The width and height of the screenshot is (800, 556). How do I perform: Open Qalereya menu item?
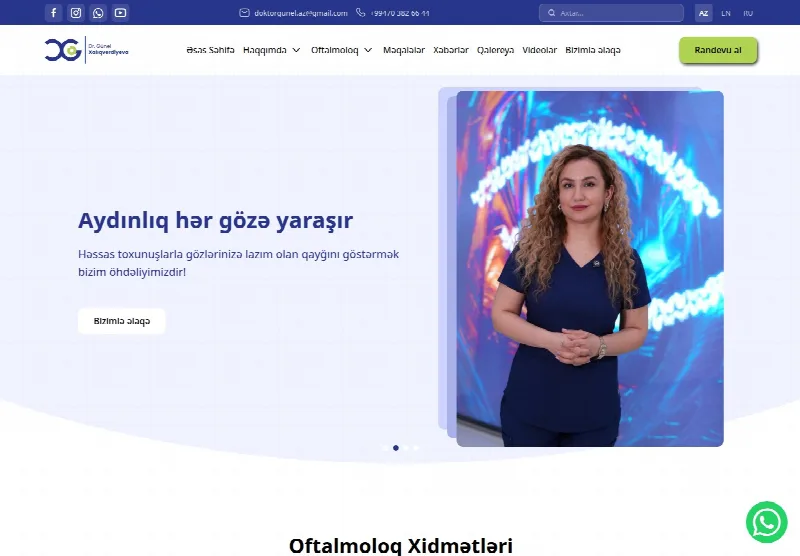tap(495, 50)
